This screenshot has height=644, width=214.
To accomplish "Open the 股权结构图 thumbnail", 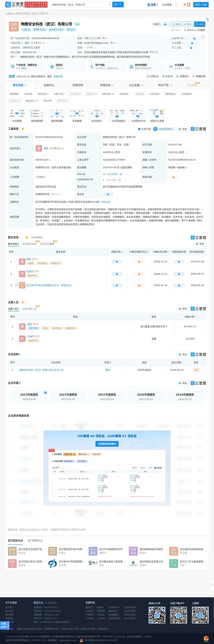I will pos(37,116).
